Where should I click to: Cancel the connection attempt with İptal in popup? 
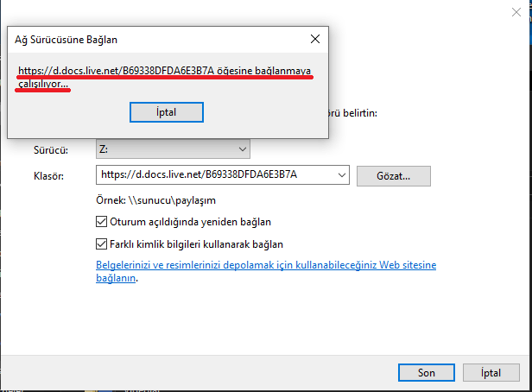point(166,112)
